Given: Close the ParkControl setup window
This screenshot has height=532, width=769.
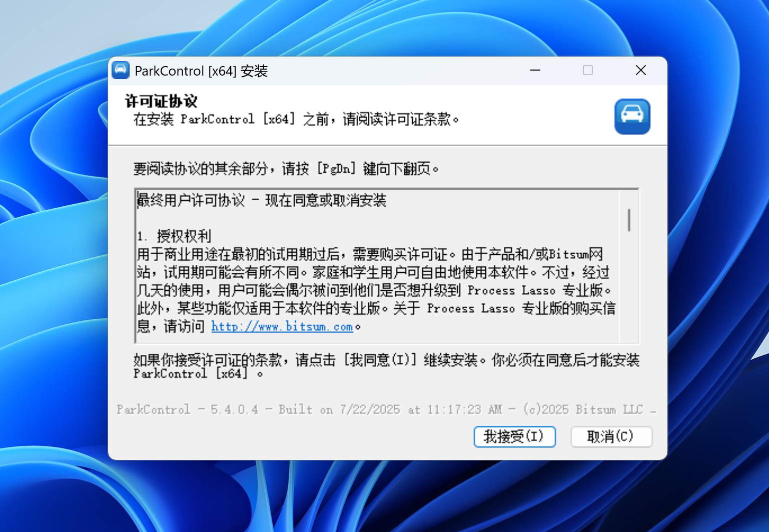Looking at the screenshot, I should tap(641, 71).
